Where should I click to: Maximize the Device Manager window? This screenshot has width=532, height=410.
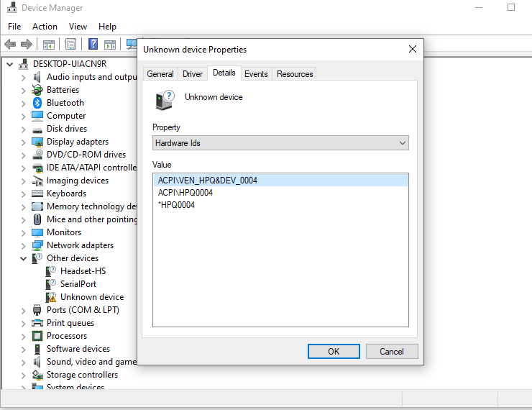click(511, 7)
